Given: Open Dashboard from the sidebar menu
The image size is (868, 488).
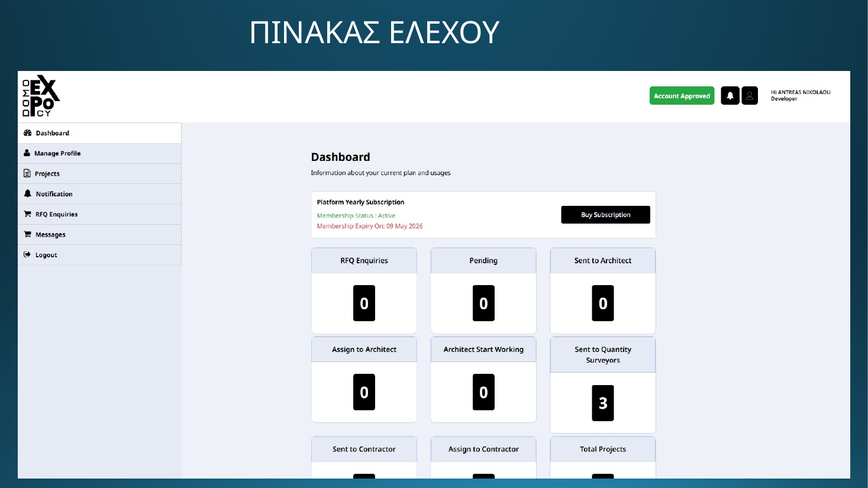Looking at the screenshot, I should [x=99, y=133].
